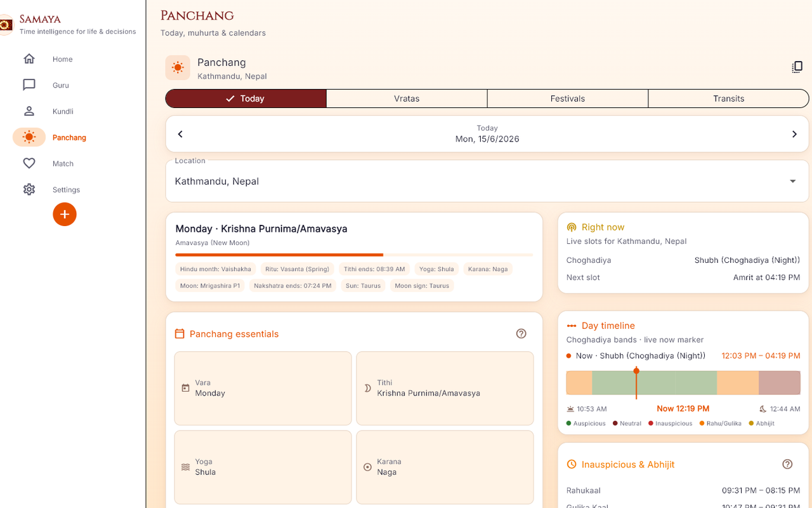The image size is (812, 508).
Task: Click the Rahu/Gulika legend item
Action: pos(721,424)
